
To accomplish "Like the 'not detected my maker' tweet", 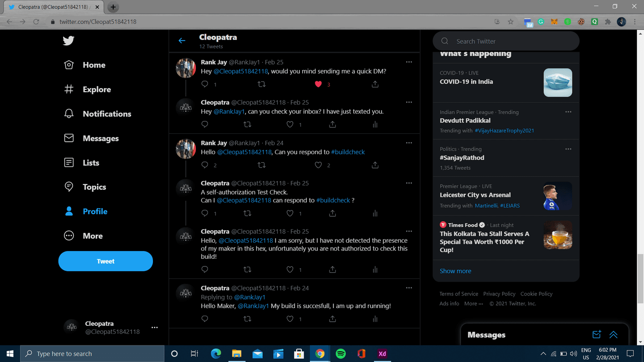I will click(x=290, y=269).
